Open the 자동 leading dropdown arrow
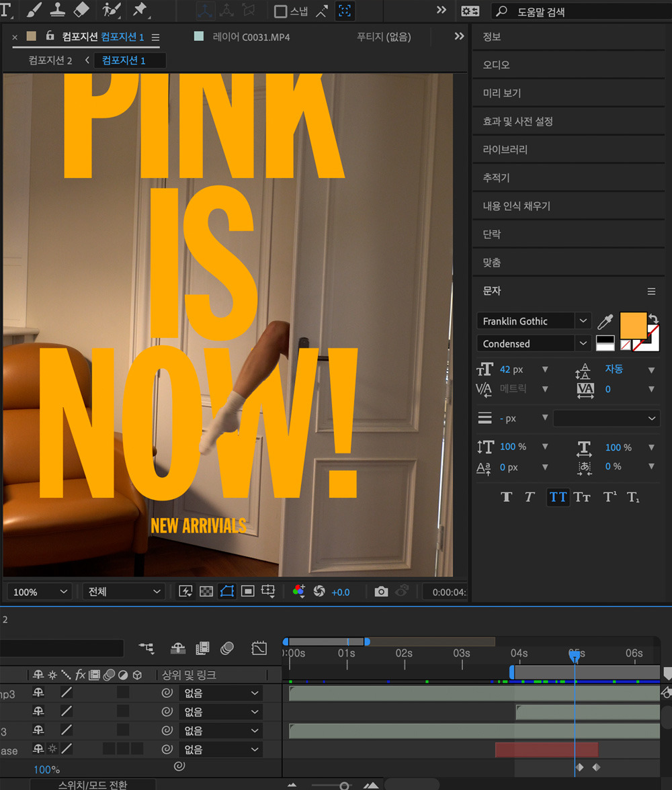672x790 pixels. 651,369
